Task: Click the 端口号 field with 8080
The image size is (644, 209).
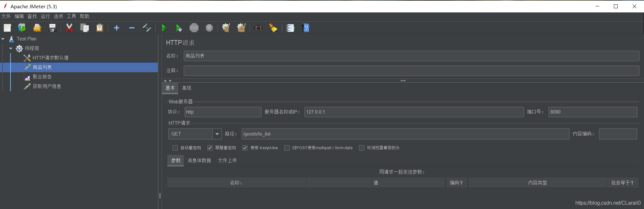Action: 593,112
